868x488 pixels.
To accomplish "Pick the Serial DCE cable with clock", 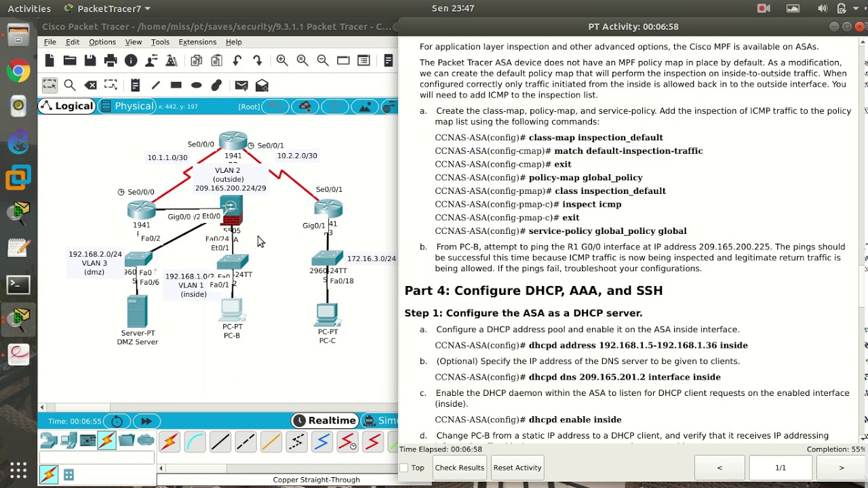I will pos(347,443).
